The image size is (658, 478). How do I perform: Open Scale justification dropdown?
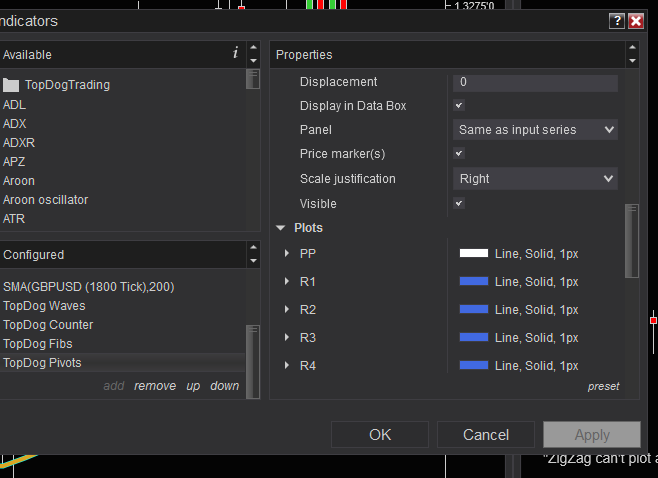tap(535, 179)
